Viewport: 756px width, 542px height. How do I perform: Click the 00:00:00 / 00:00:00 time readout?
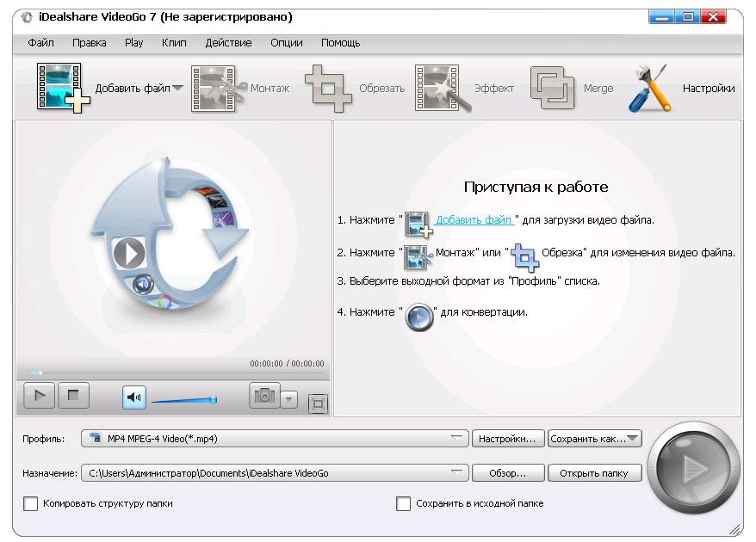(287, 363)
